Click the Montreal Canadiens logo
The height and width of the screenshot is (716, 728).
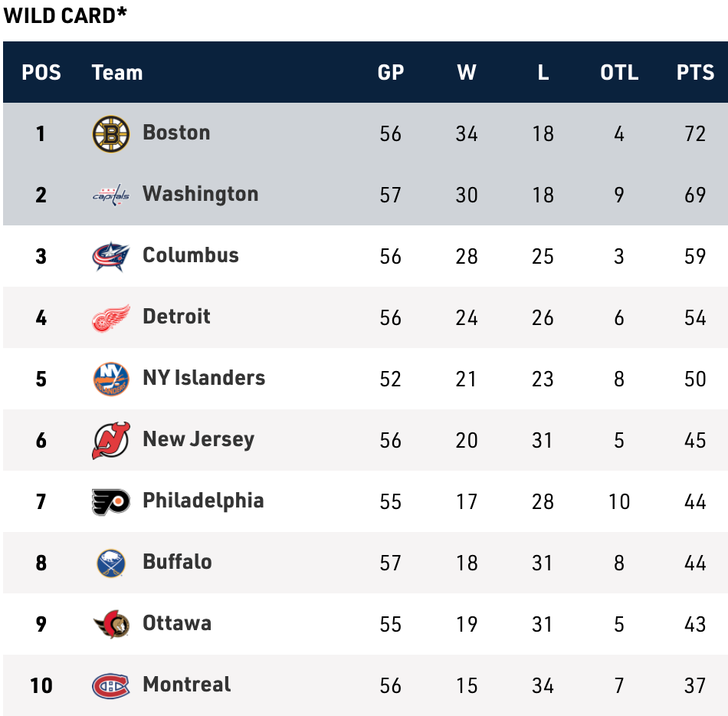[111, 685]
